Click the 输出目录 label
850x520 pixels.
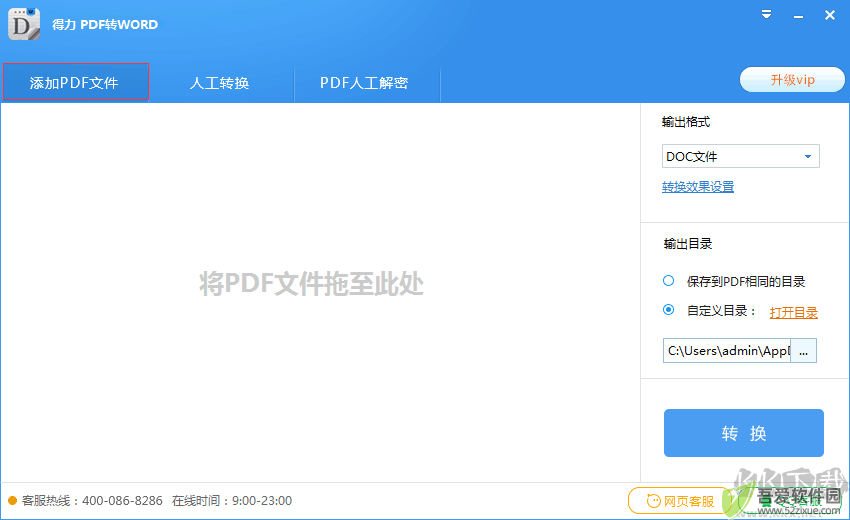(688, 244)
